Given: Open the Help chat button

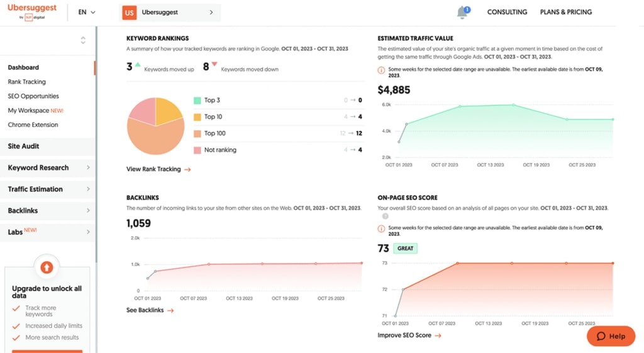Looking at the screenshot, I should coord(611,336).
